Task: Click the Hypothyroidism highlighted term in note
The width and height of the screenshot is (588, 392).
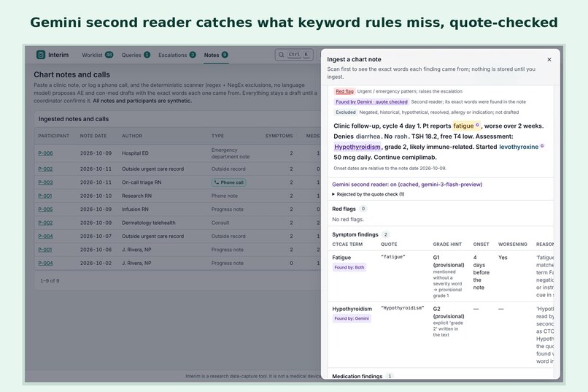Action: click(x=357, y=147)
